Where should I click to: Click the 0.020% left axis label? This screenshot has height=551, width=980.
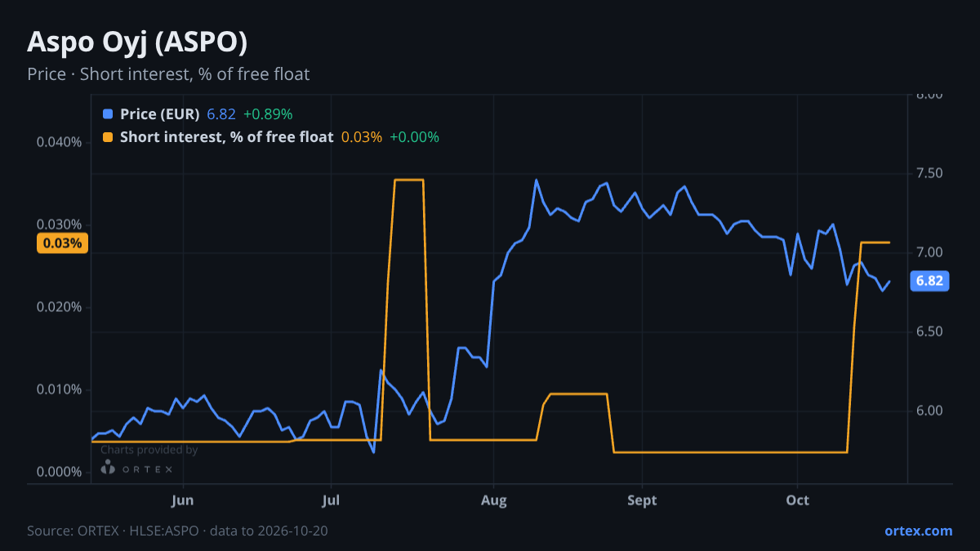[x=60, y=307]
